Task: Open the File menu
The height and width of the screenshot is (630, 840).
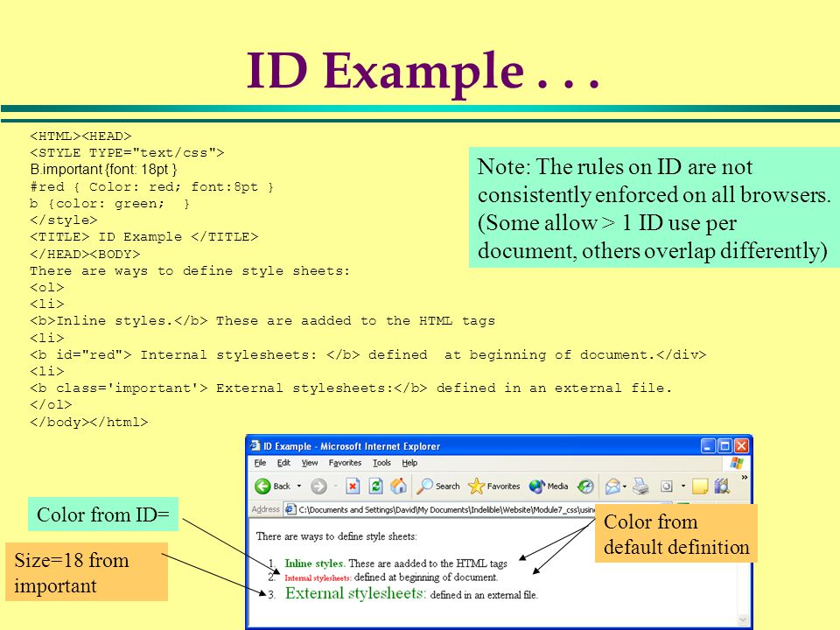Action: [261, 463]
